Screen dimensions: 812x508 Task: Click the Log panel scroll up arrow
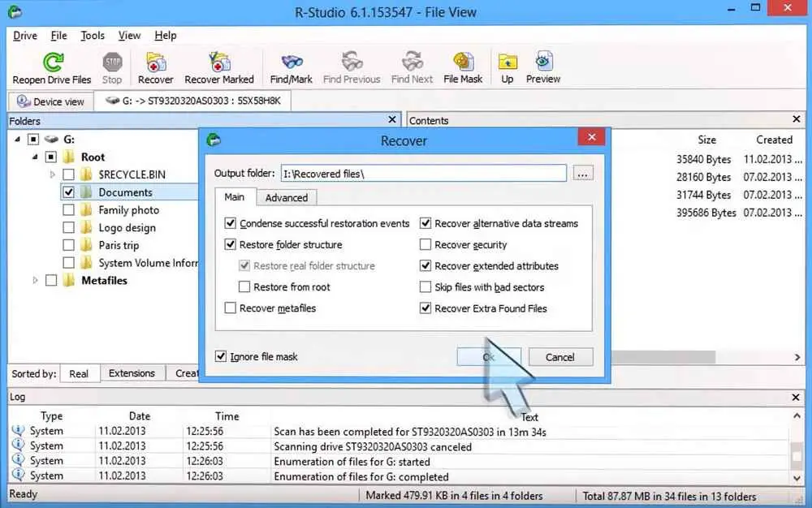click(x=797, y=415)
